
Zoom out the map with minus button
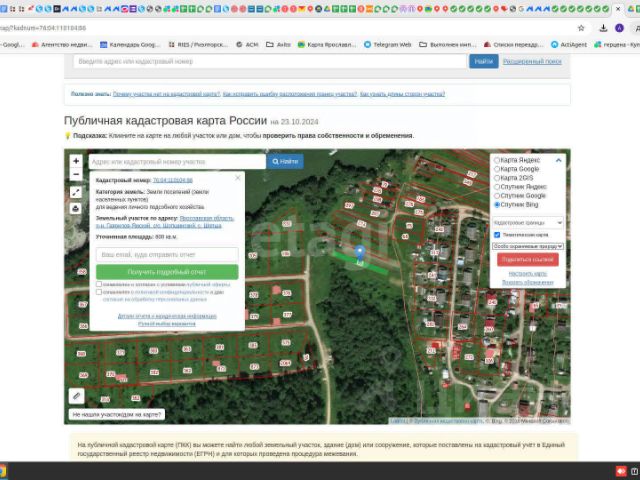click(76, 175)
